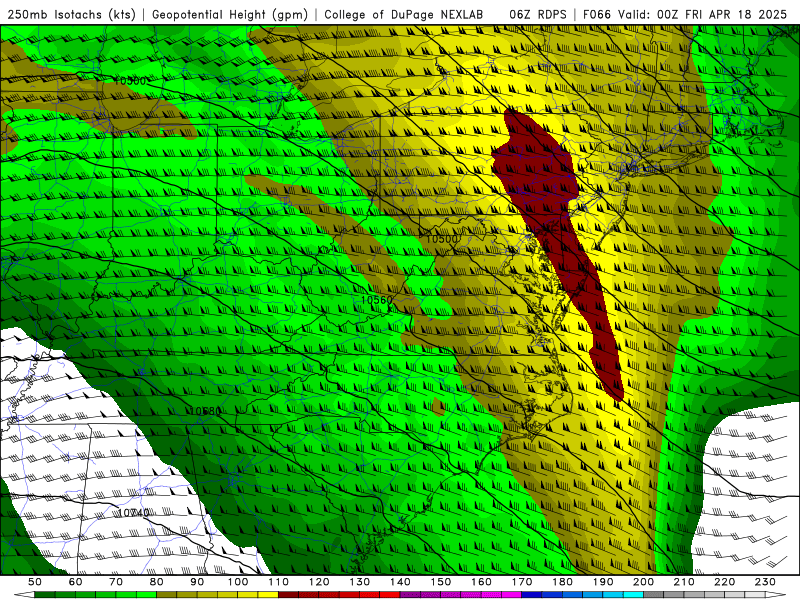Image resolution: width=800 pixels, height=600 pixels.
Task: Click the 100 value on the color scale
Action: pyautogui.click(x=238, y=582)
